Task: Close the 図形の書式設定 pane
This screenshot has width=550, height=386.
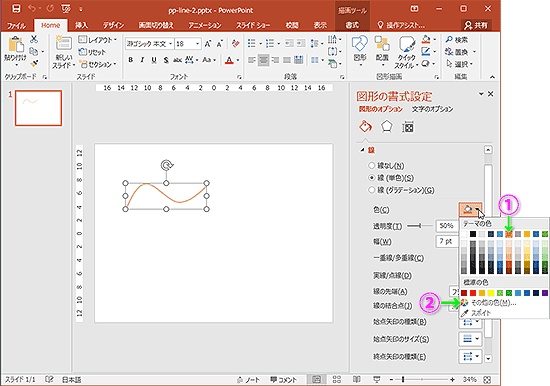Action: pos(491,94)
